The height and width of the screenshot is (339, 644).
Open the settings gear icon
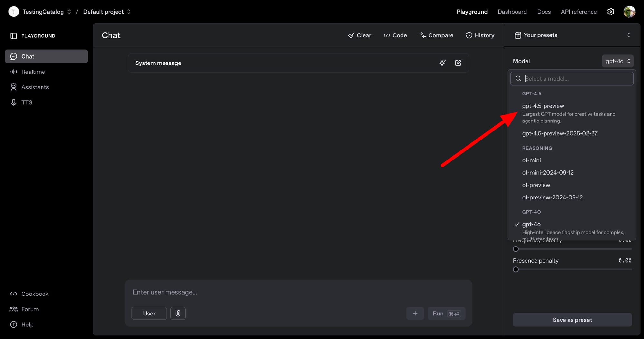pyautogui.click(x=611, y=12)
